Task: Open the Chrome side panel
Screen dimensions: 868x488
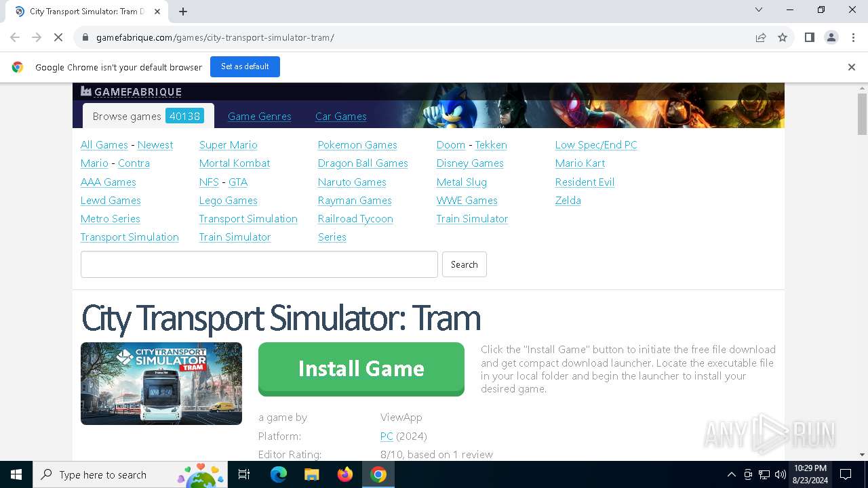Action: 809,37
